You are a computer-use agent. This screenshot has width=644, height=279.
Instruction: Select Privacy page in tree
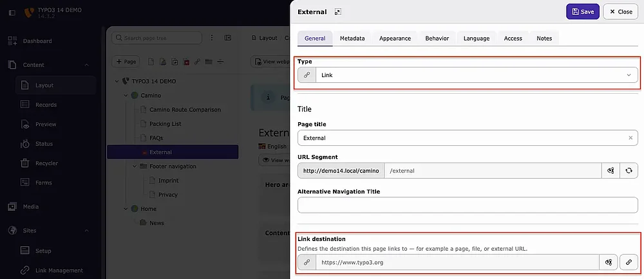(x=168, y=195)
